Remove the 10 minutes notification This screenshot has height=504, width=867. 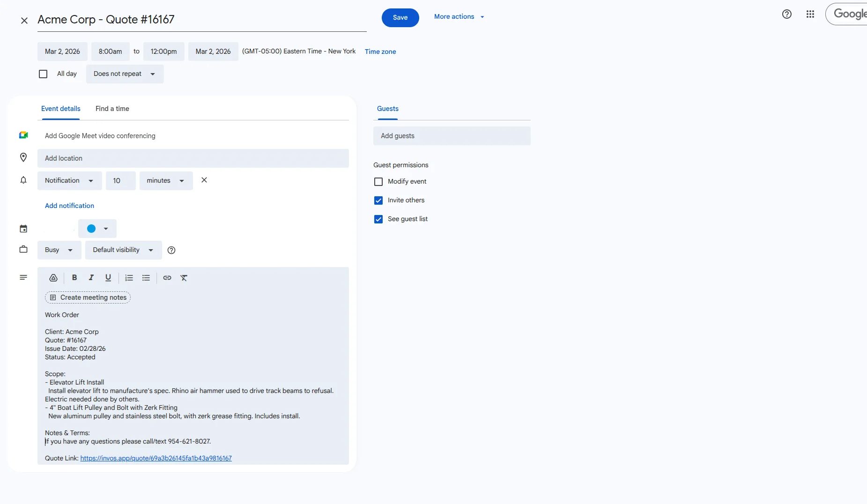[204, 180]
